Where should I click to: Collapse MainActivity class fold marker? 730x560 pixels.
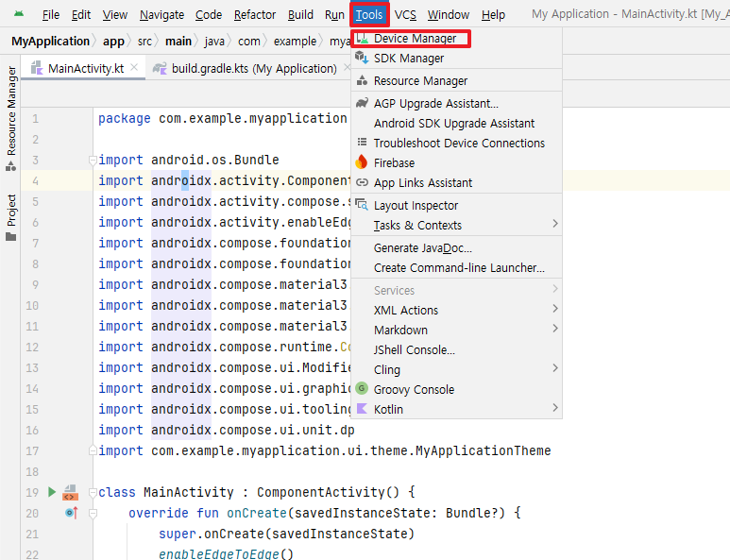coord(93,493)
